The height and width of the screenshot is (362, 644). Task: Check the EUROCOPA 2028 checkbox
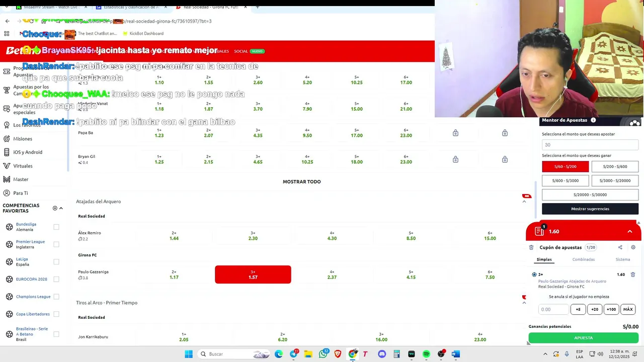pos(56,279)
